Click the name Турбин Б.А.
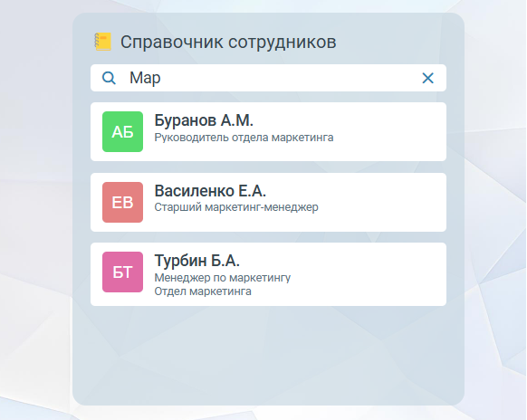The image size is (527, 420). pyautogui.click(x=197, y=261)
